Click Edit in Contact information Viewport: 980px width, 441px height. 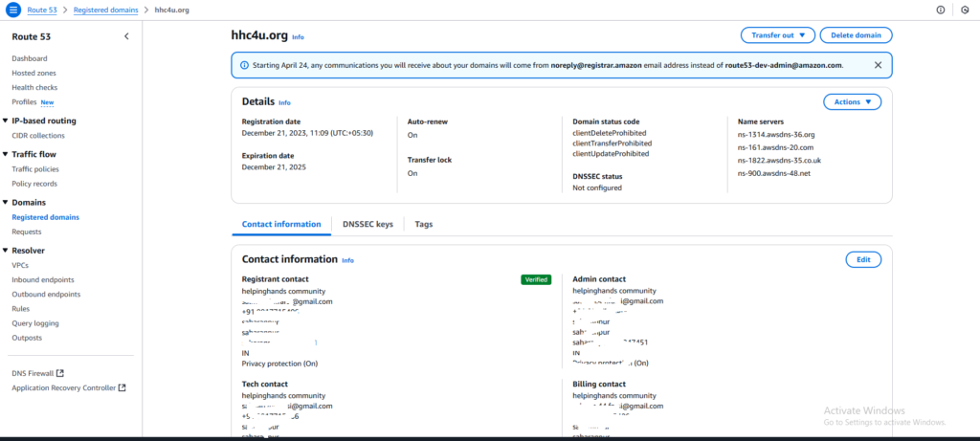[x=863, y=259]
